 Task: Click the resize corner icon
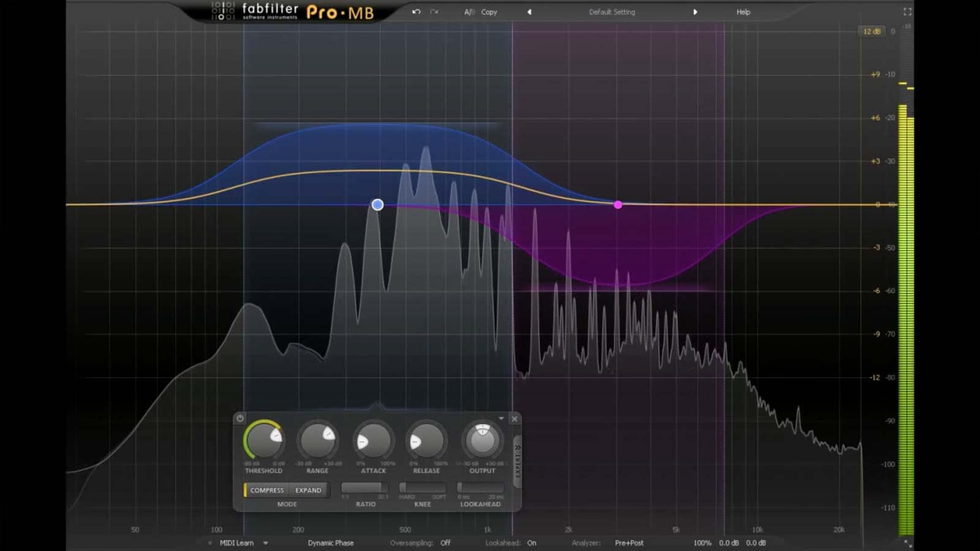pos(908,543)
